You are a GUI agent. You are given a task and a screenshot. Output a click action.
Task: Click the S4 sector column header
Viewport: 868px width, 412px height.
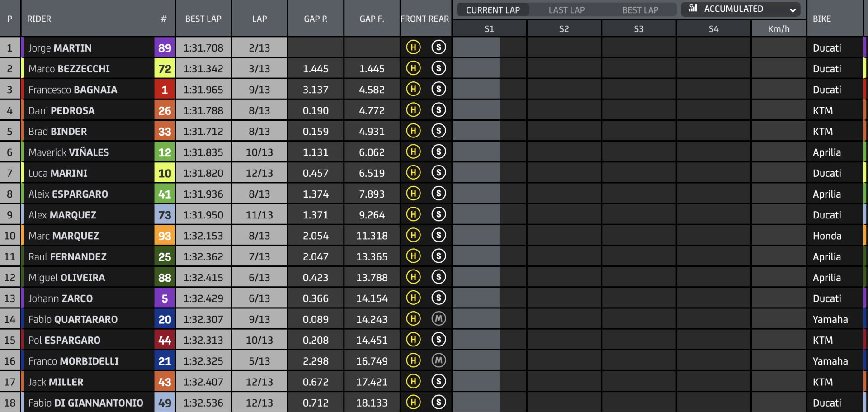click(713, 29)
